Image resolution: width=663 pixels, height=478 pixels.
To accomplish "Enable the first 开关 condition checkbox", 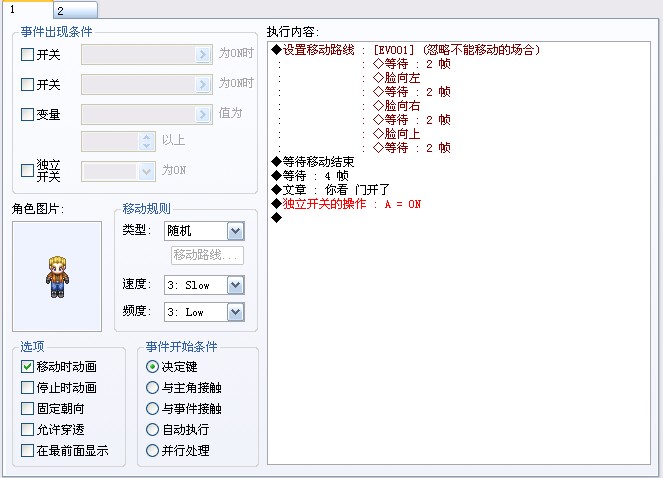I will (27, 55).
